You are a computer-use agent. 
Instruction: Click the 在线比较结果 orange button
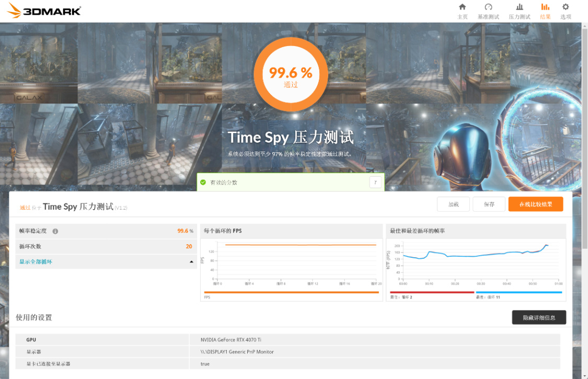tap(536, 204)
